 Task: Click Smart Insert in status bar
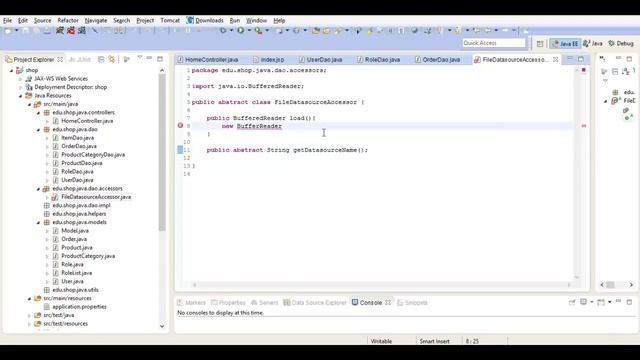(x=434, y=341)
